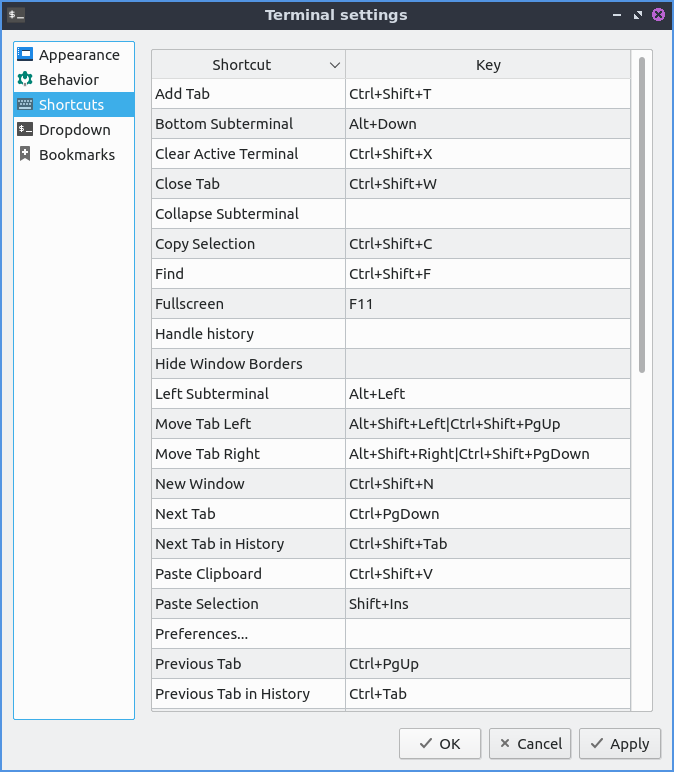This screenshot has height=772, width=674.
Task: Edit key field for Collapse Subterminal
Action: coord(488,214)
